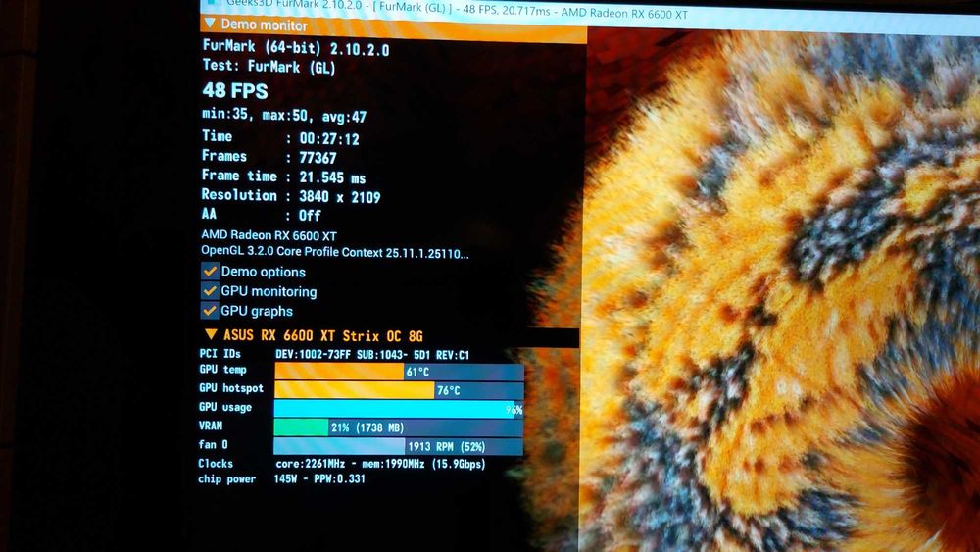
Task: Click the OpenGL 3.2.0 Core Profile Context line
Action: point(335,253)
